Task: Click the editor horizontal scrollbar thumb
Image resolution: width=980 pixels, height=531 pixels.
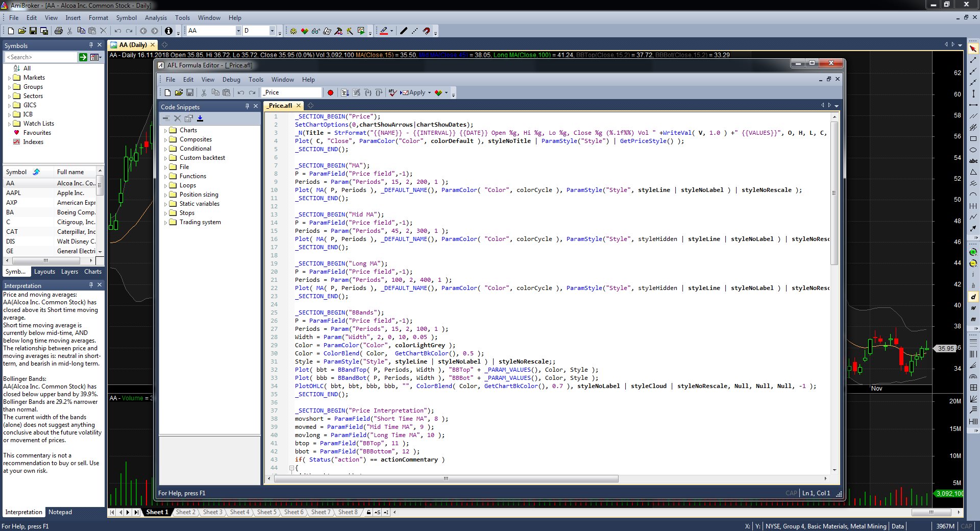Action: (x=446, y=479)
